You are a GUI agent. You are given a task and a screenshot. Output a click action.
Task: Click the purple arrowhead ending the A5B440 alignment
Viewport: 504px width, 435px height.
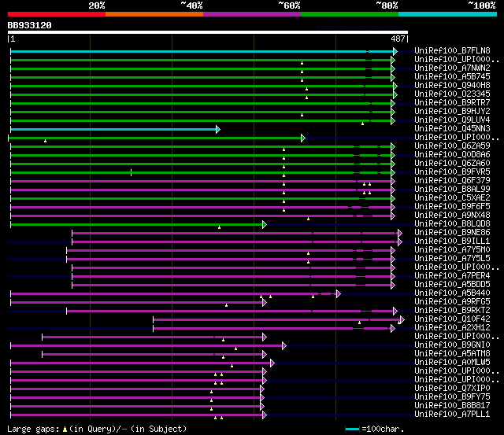pos(338,293)
